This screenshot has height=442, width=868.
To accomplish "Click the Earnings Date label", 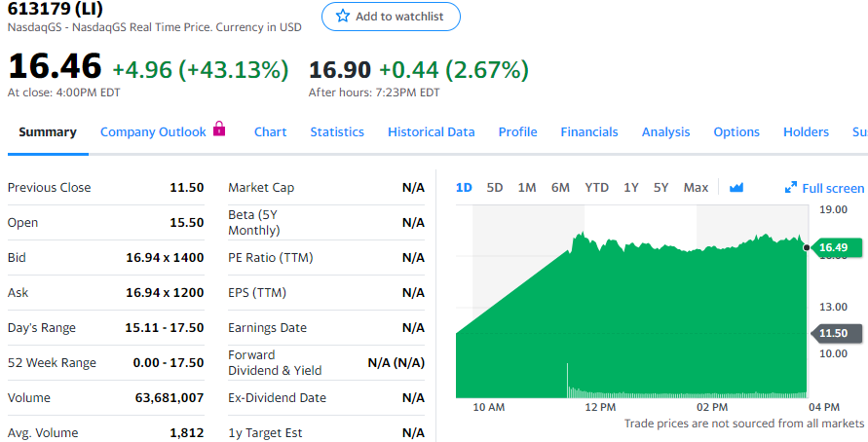I will (x=267, y=327).
